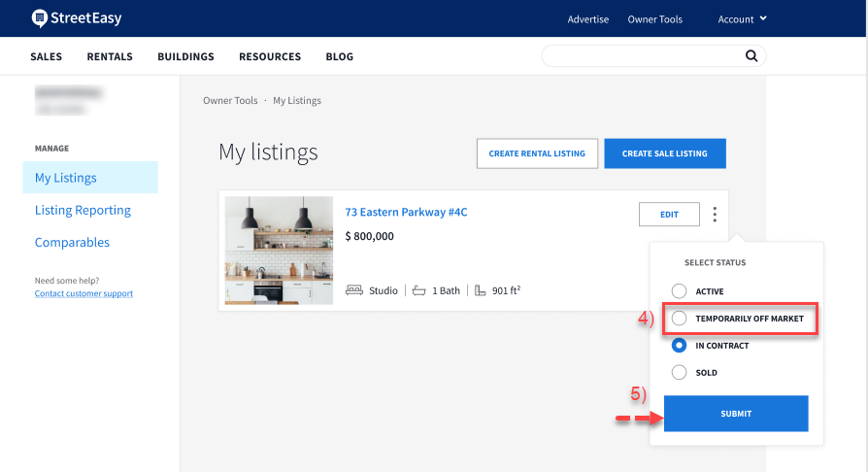Click the search magnifying glass icon

[751, 56]
